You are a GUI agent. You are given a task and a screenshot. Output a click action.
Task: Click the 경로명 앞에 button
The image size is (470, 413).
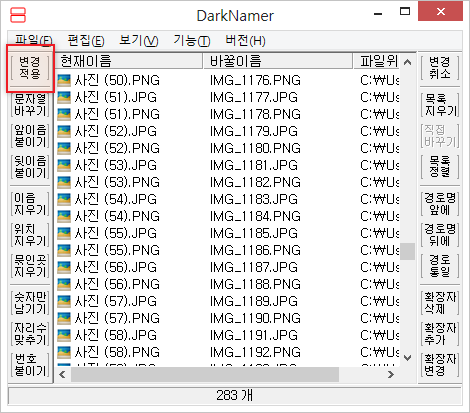(440, 204)
